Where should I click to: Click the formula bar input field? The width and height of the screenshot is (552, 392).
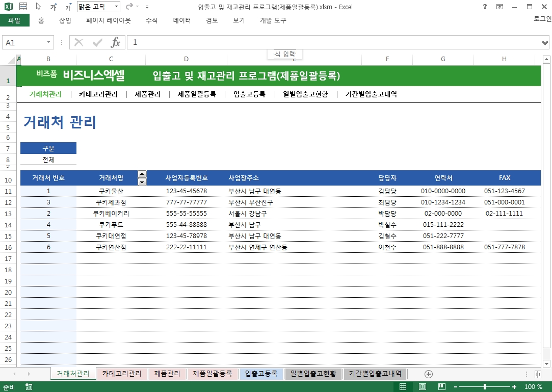pyautogui.click(x=331, y=43)
